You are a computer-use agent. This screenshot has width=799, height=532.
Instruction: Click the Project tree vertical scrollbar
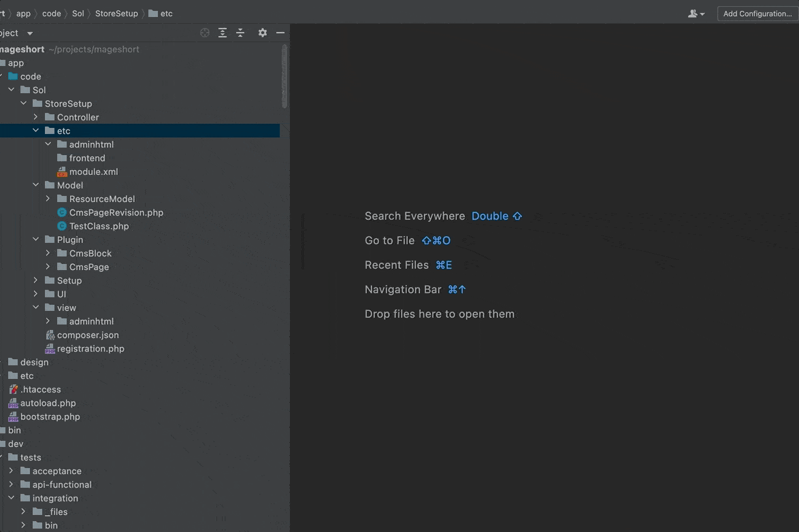pyautogui.click(x=284, y=75)
